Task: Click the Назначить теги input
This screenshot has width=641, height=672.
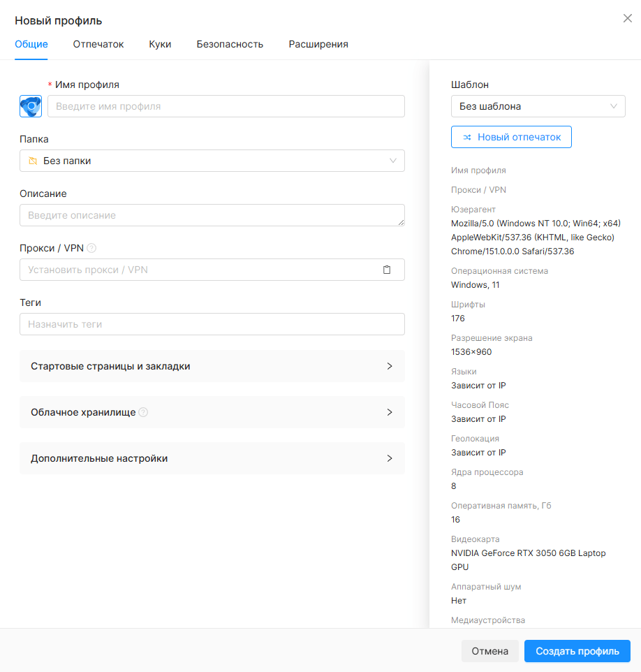Action: pyautogui.click(x=212, y=324)
